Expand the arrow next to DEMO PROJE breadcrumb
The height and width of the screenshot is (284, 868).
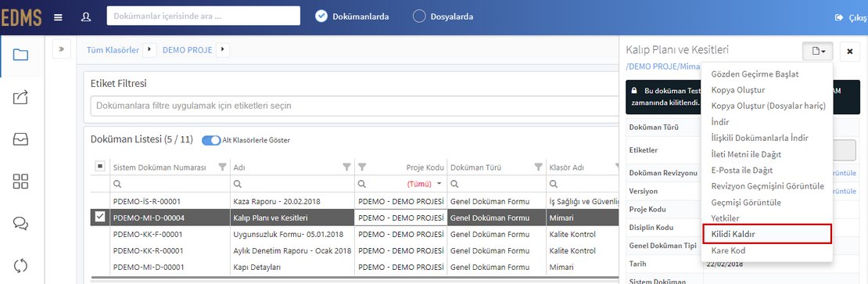pyautogui.click(x=223, y=50)
